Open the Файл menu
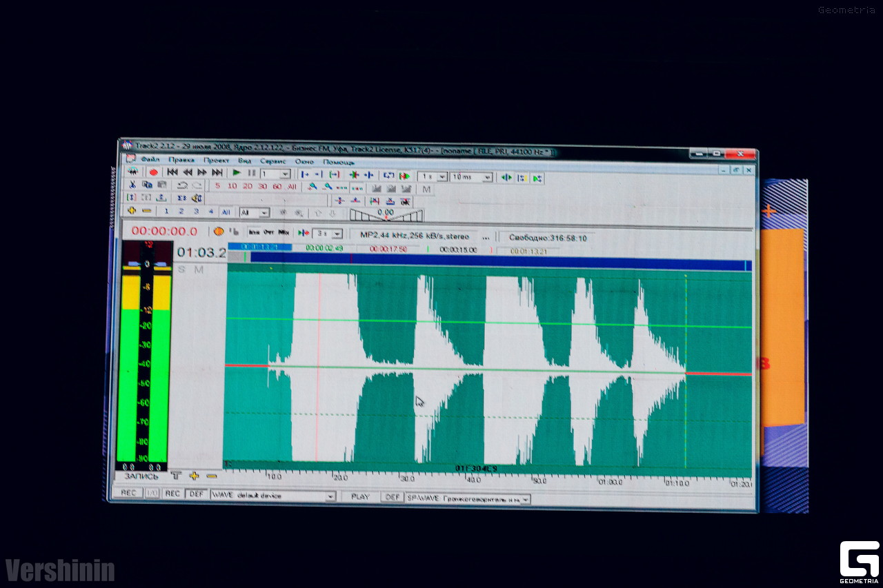 click(x=150, y=160)
